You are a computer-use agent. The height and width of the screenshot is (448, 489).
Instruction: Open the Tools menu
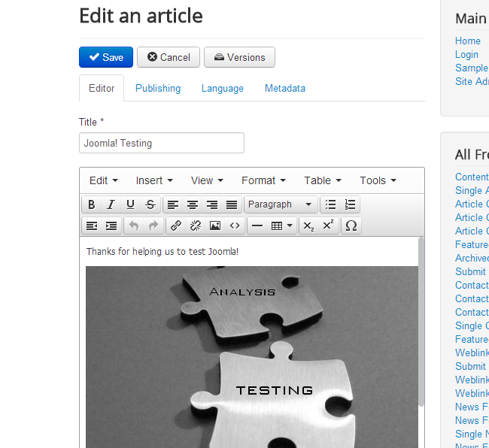point(378,180)
